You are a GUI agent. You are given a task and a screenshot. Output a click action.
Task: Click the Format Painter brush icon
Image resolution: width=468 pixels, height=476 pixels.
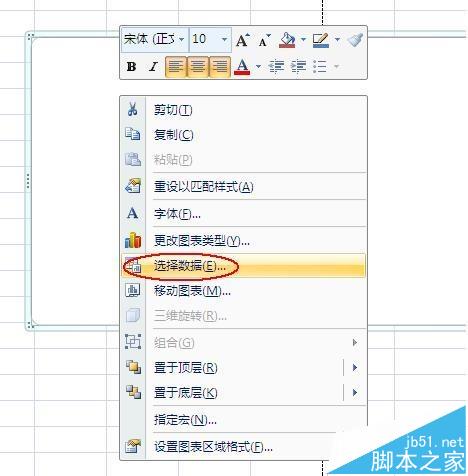[355, 40]
